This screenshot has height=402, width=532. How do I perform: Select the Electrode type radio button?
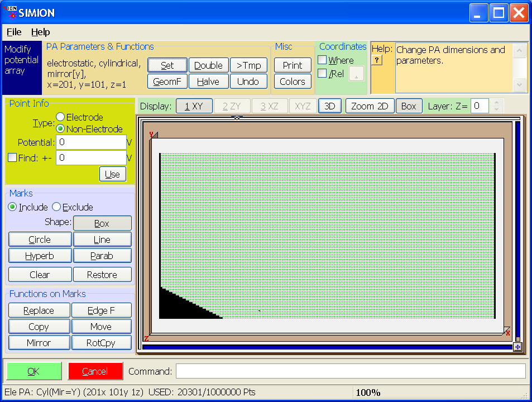pos(60,117)
